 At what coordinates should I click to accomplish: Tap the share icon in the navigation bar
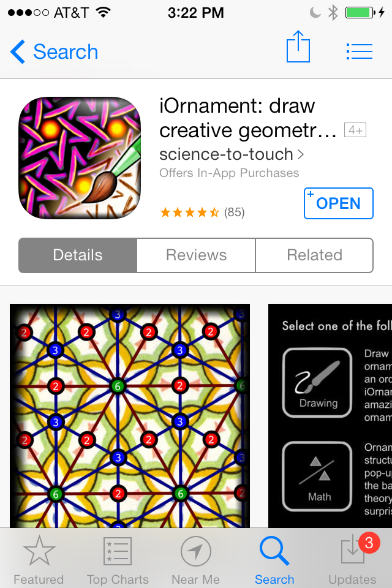click(x=298, y=47)
